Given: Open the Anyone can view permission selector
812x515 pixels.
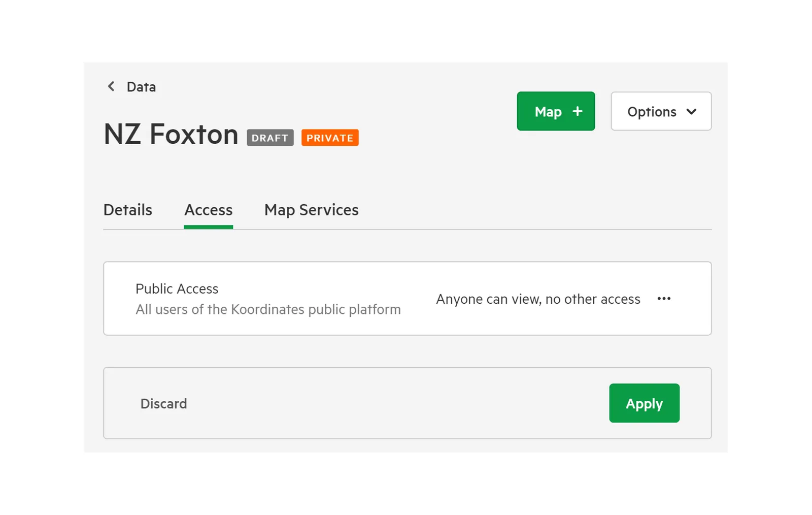Looking at the screenshot, I should pyautogui.click(x=538, y=299).
